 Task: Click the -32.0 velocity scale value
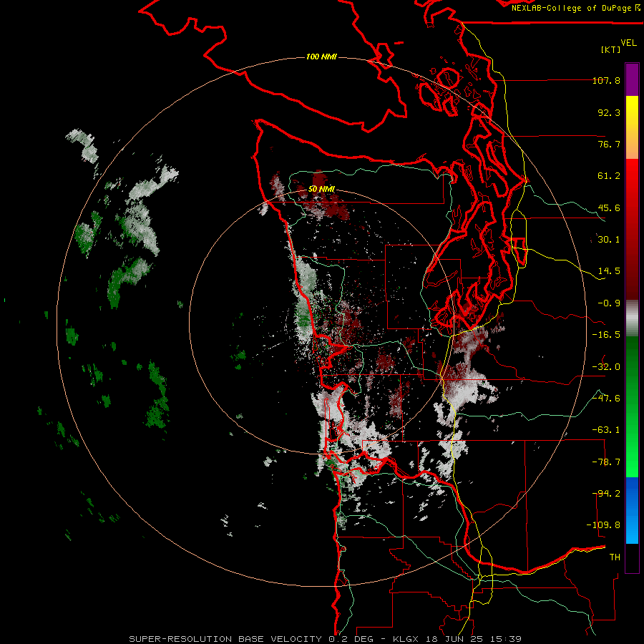click(x=606, y=367)
